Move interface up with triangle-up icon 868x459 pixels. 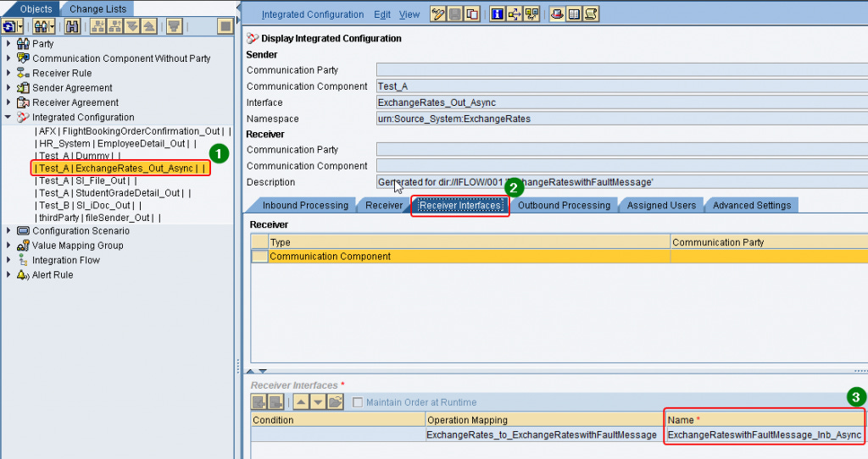[301, 402]
